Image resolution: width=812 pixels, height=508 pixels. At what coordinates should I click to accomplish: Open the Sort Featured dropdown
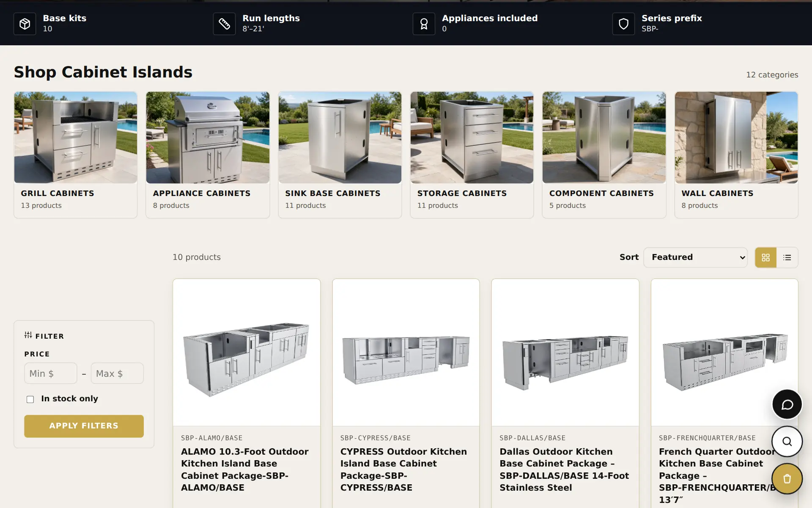pyautogui.click(x=696, y=257)
